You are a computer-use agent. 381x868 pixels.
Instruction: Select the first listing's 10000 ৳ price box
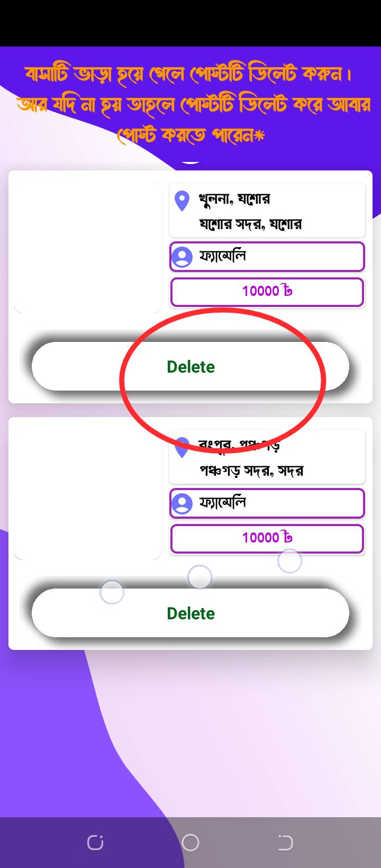tap(267, 292)
